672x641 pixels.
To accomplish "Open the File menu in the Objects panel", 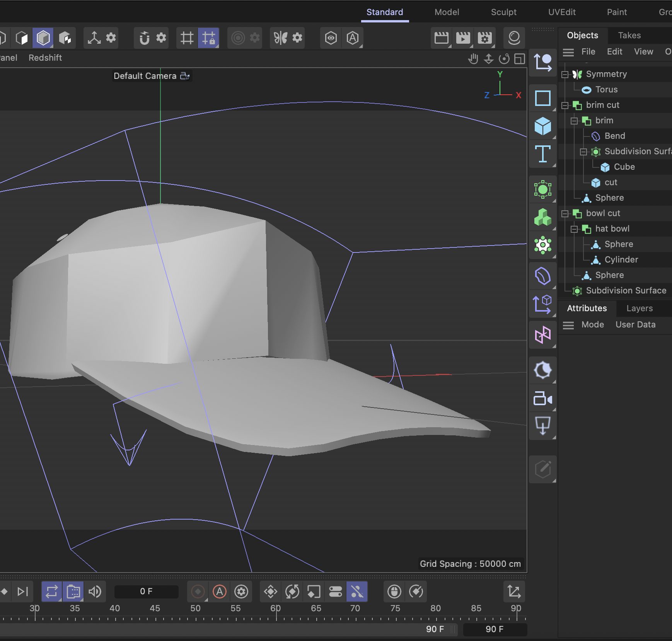I will coord(588,51).
